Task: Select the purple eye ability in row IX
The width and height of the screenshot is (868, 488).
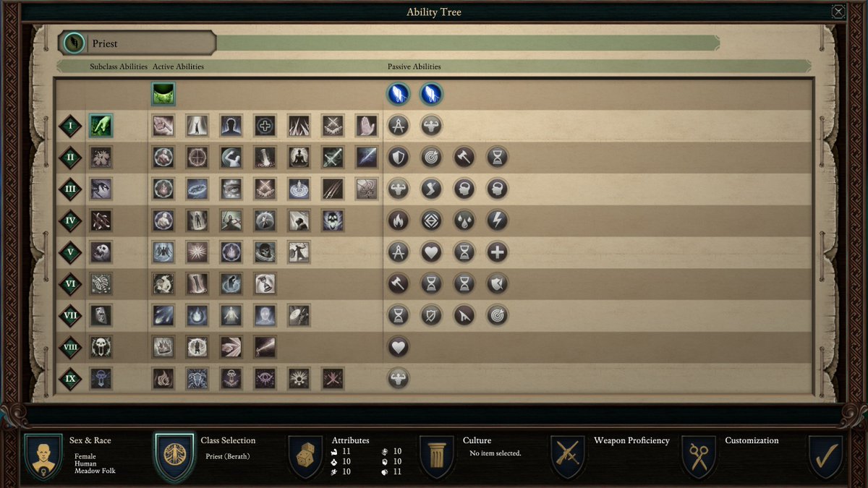Action: click(265, 378)
